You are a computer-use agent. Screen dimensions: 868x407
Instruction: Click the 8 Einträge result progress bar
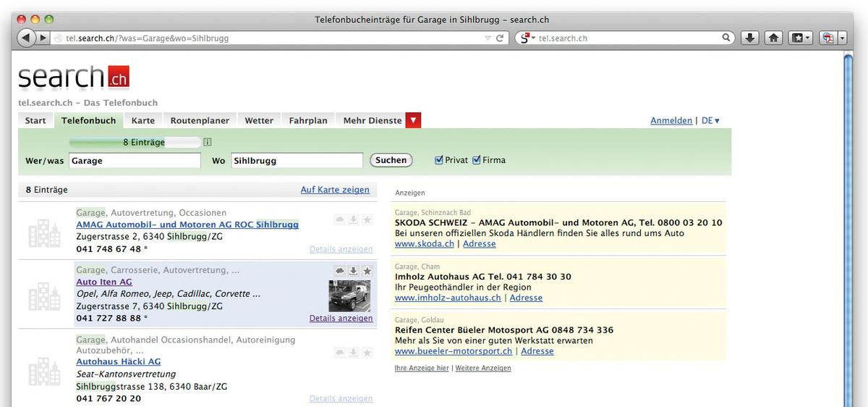(x=135, y=143)
